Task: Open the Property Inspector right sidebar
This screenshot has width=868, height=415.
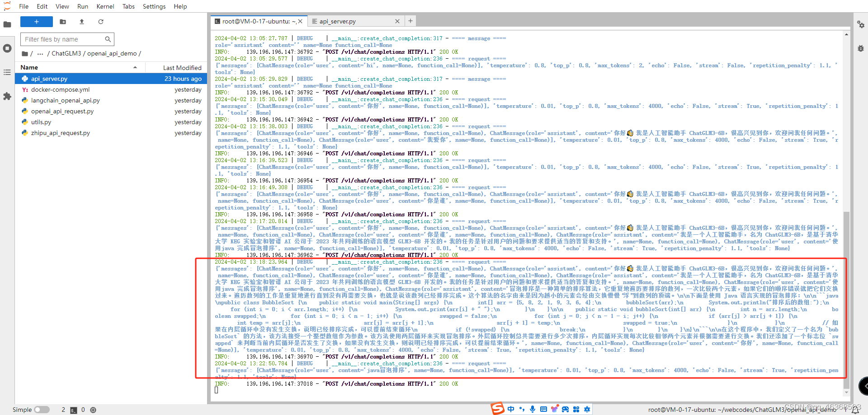Action: pyautogui.click(x=861, y=24)
